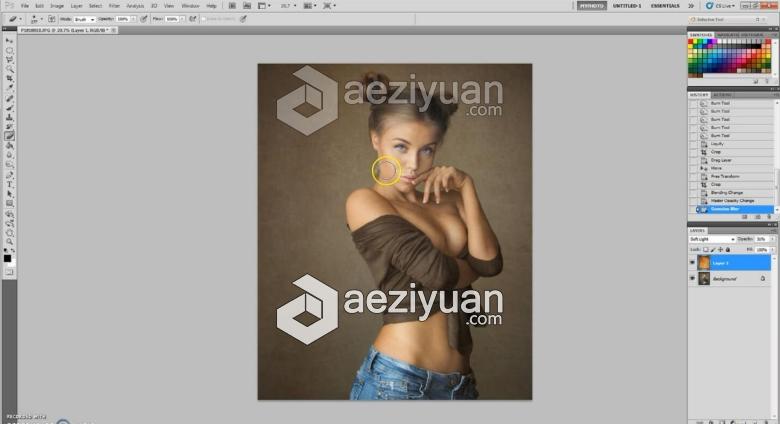The height and width of the screenshot is (424, 780).
Task: Click the CS Live button
Action: point(720,6)
